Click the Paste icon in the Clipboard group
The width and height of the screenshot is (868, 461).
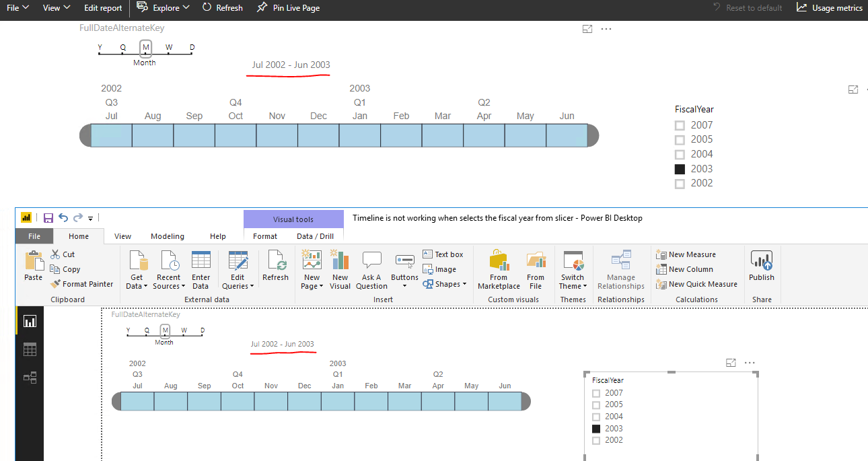tap(33, 260)
